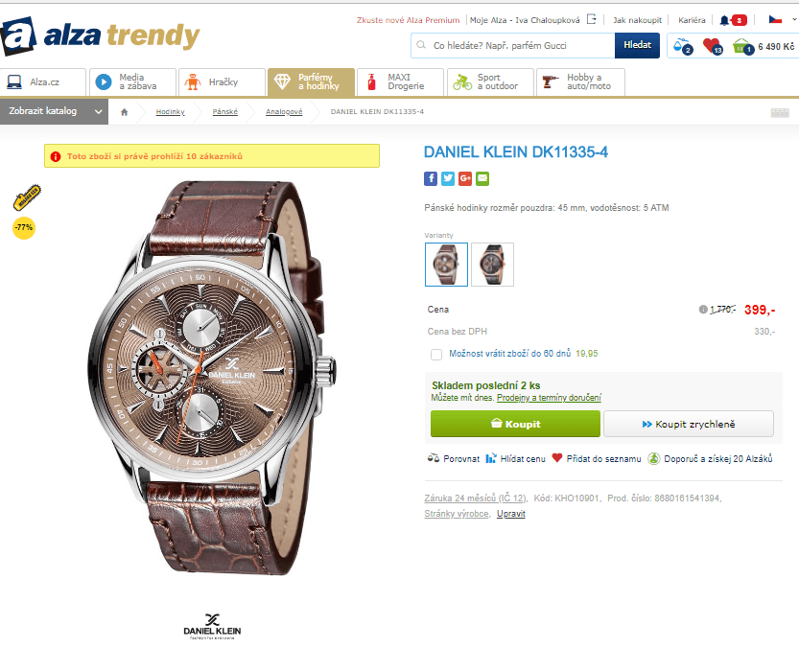Open comparison scales icon in header
Viewport: 799px width, 672px height.
point(682,46)
